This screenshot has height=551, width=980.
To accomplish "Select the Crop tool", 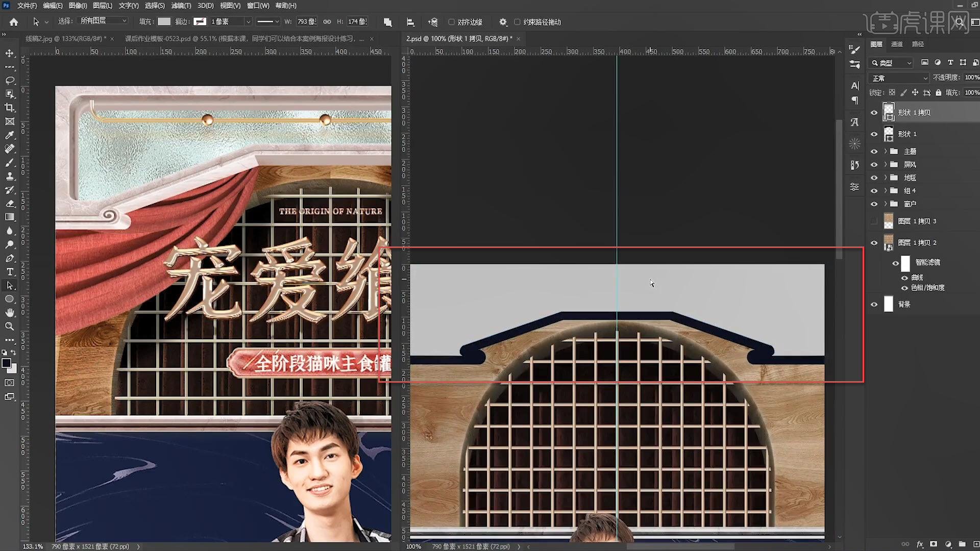I will 9,108.
